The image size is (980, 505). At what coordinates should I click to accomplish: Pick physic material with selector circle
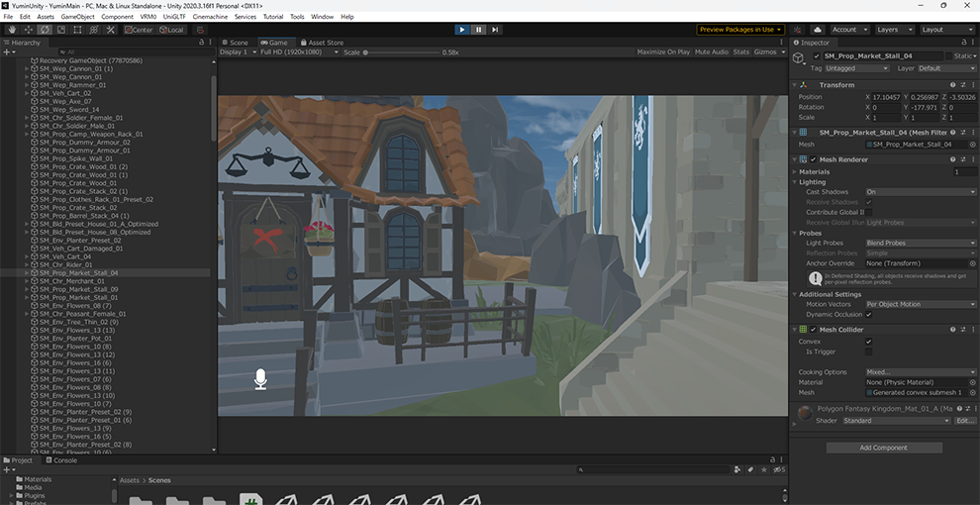(972, 382)
